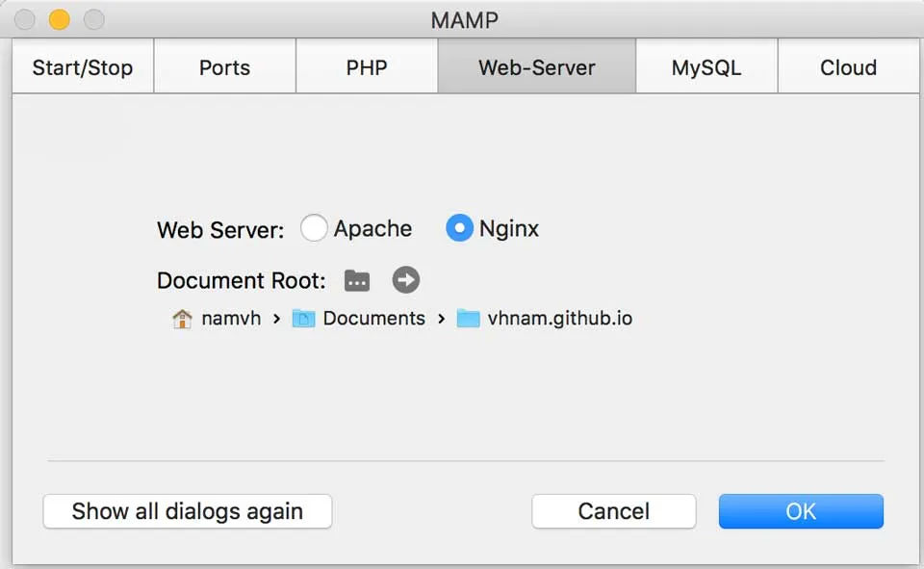Select the Nginx radio button
Image resolution: width=924 pixels, height=569 pixels.
(459, 228)
